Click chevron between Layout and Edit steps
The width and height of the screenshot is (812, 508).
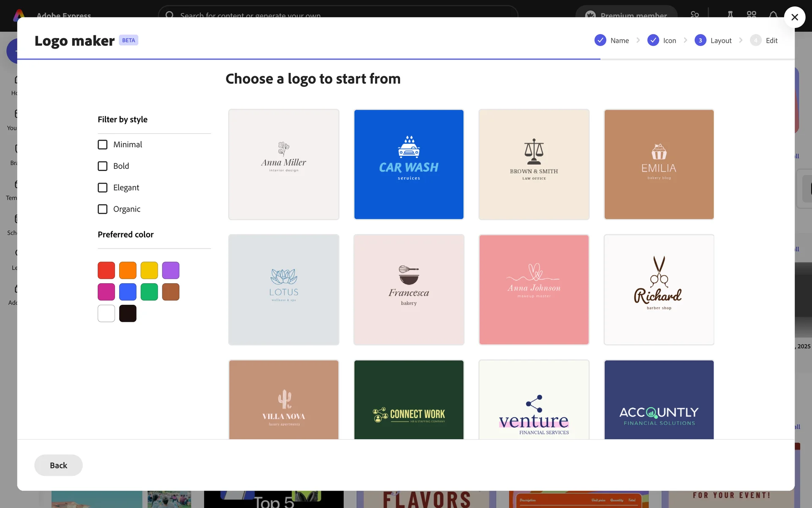click(741, 40)
